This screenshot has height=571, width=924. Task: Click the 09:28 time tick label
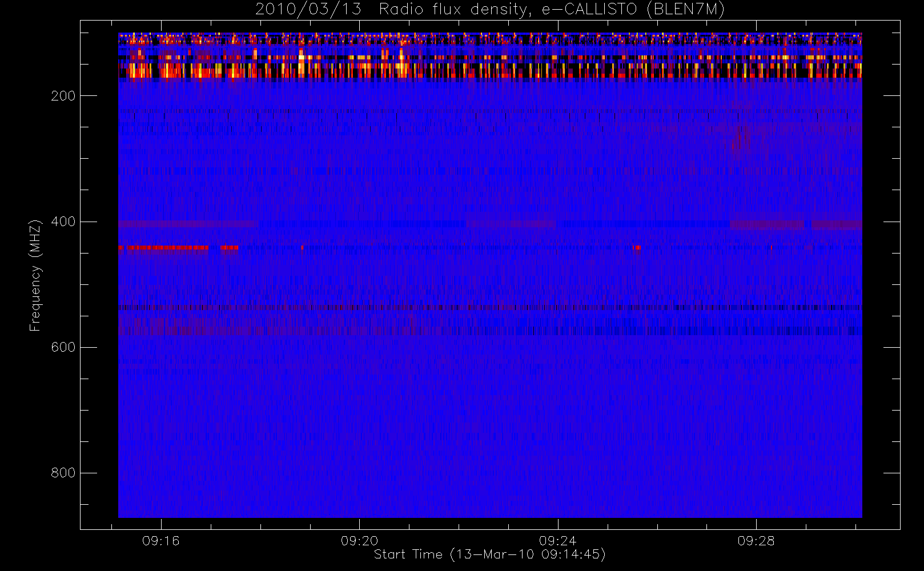pyautogui.click(x=756, y=541)
